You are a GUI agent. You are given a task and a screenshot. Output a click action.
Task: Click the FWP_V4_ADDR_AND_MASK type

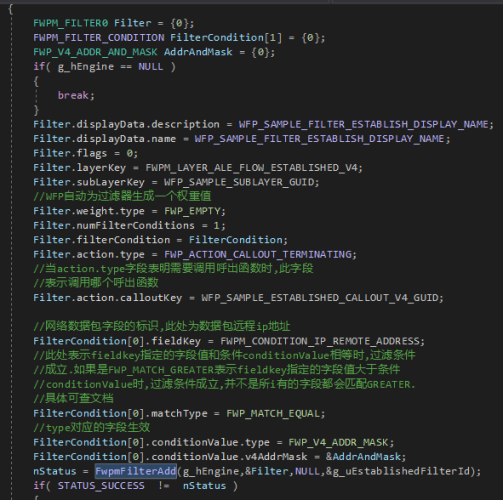click(95, 52)
